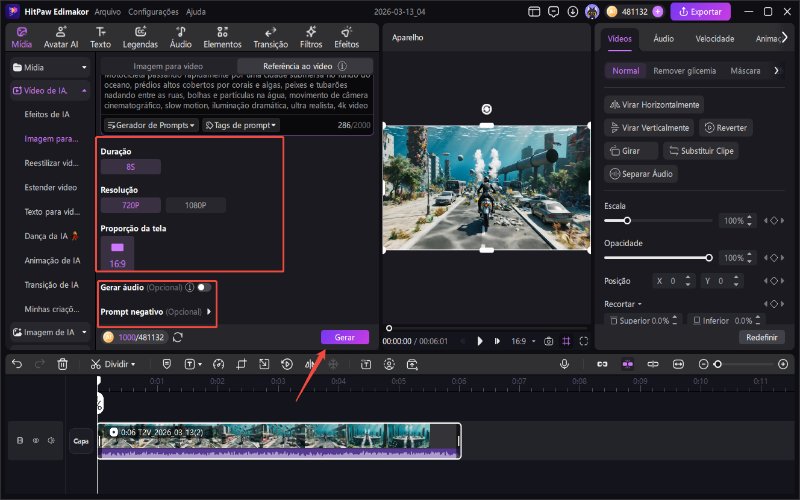Switch to the Velocidade tab
Screen dimensions: 800x500
(x=715, y=38)
